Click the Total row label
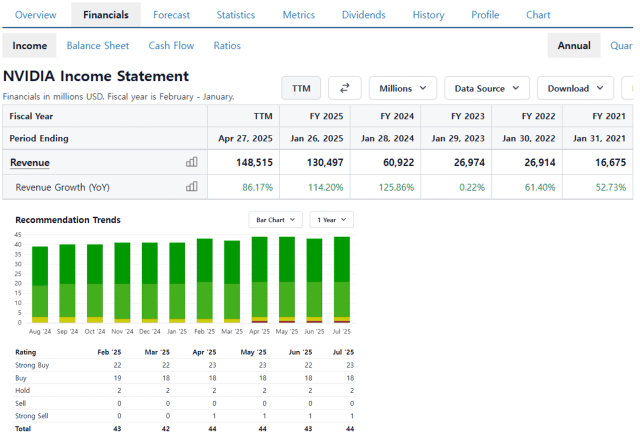Viewport: 640px width, 444px height. pyautogui.click(x=23, y=428)
